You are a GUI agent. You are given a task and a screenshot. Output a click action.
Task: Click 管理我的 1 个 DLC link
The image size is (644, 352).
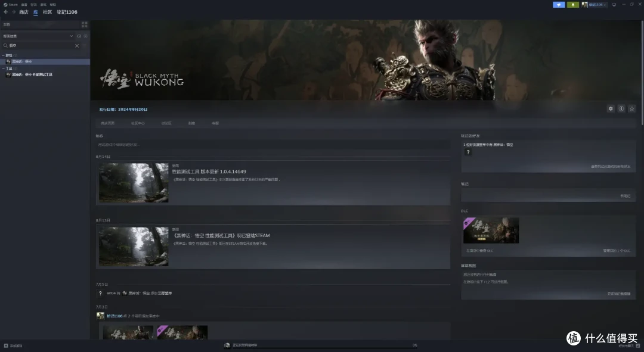click(617, 251)
